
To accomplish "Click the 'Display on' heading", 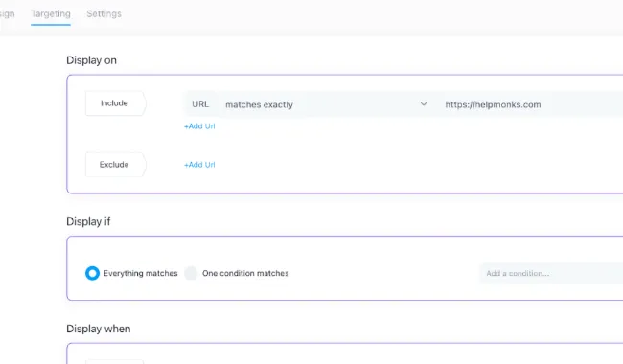I will point(91,60).
